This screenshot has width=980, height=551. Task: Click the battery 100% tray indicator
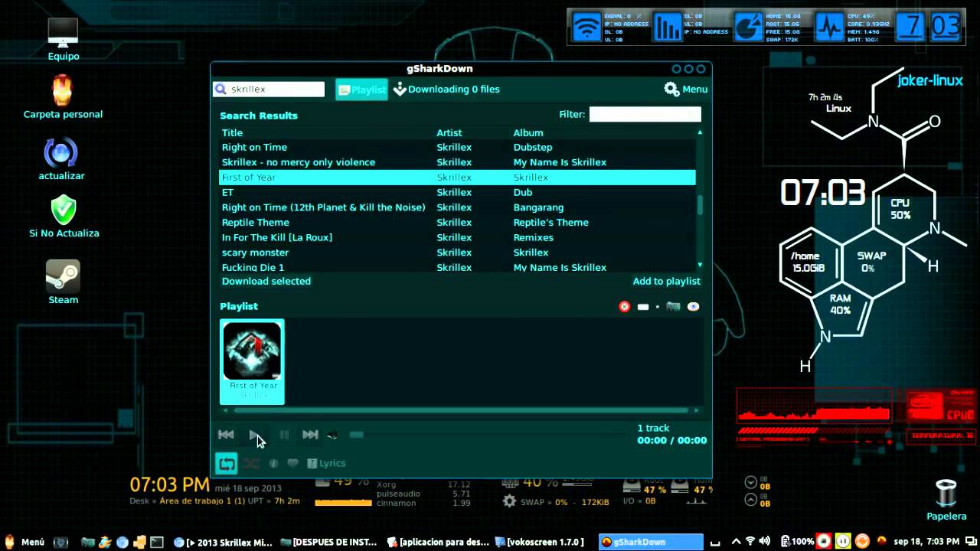797,541
